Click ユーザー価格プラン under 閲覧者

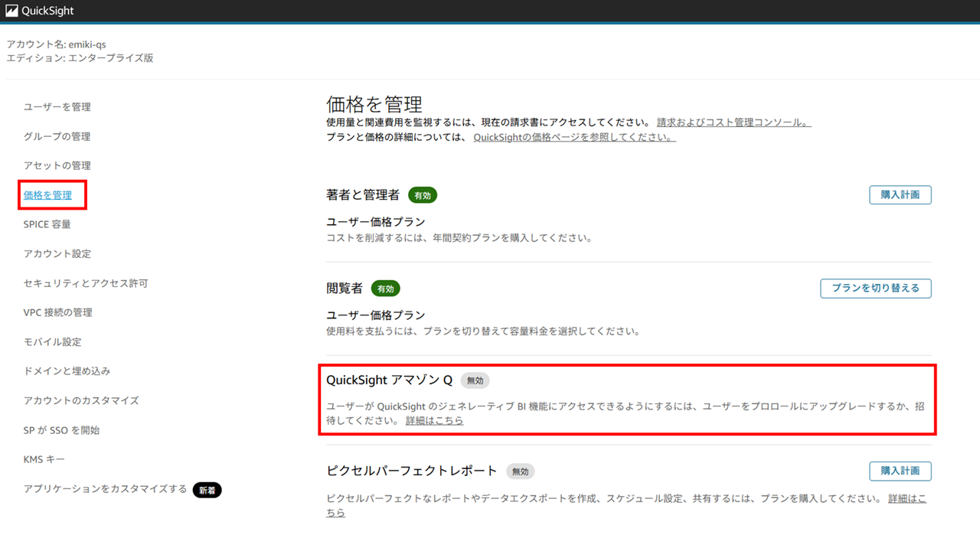pos(376,315)
